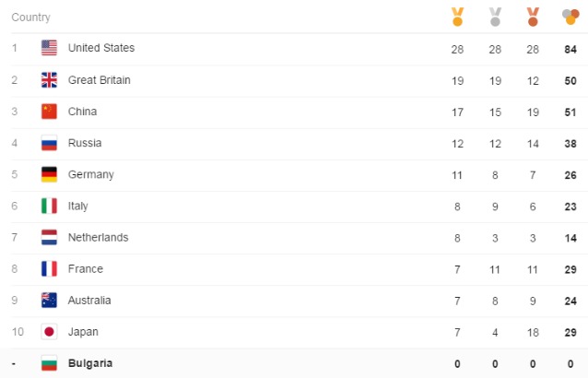588x378 pixels.
Task: Open the Bulgaria country entry
Action: coord(90,363)
